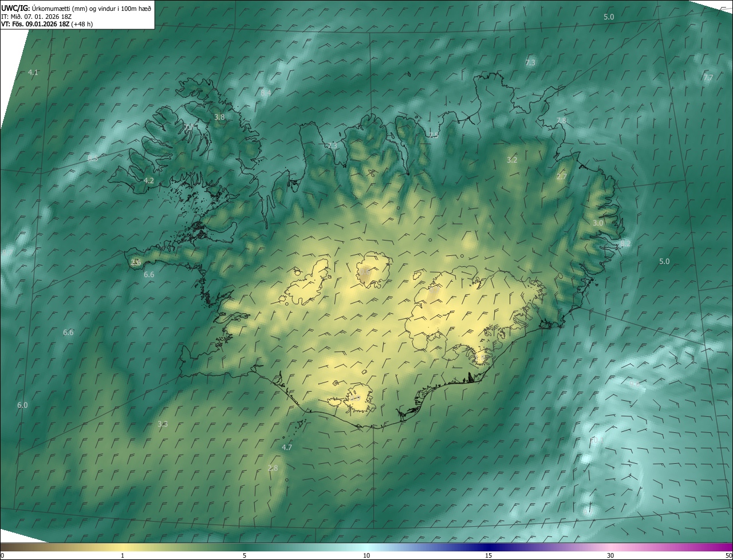
Task: Click the '0' tick on the color scale
Action: click(2, 555)
